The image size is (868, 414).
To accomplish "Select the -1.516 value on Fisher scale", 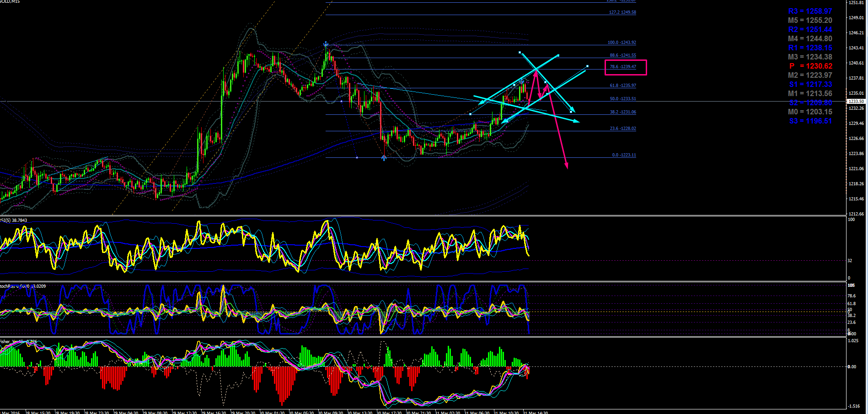I will [x=854, y=406].
